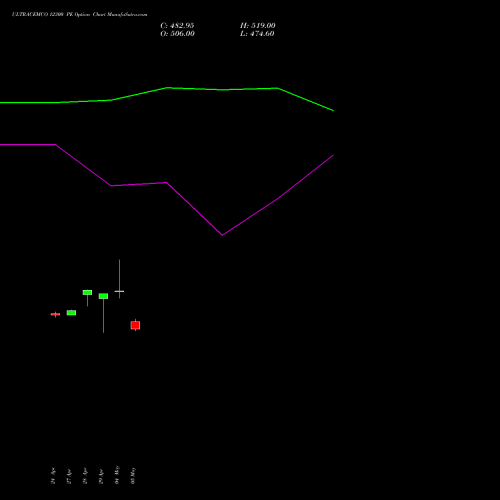Select the green candle for 27 Apr
Screen dimensions: 500x500
[71, 313]
